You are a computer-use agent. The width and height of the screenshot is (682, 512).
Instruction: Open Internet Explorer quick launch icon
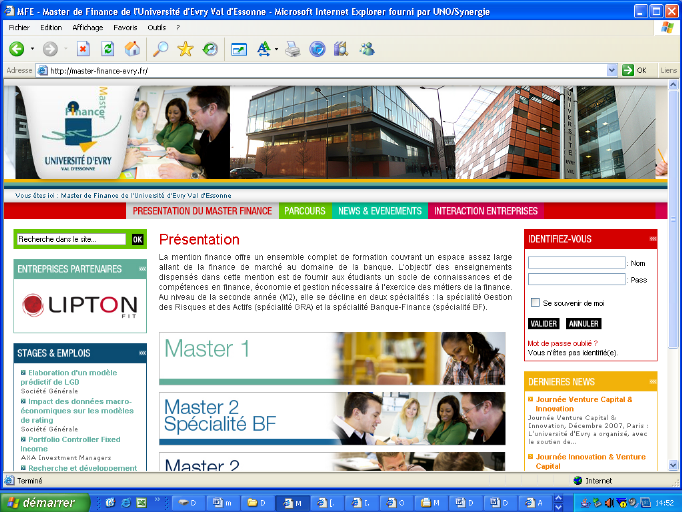click(x=126, y=503)
